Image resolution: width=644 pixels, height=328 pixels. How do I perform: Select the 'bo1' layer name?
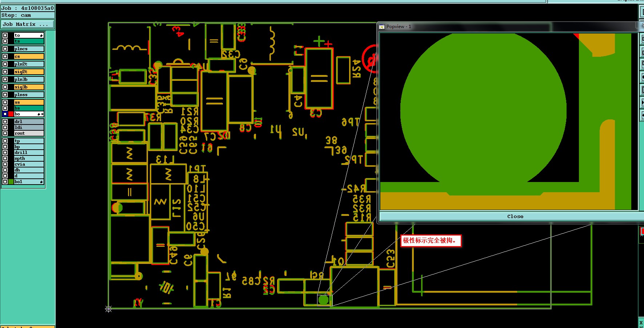[x=29, y=182]
